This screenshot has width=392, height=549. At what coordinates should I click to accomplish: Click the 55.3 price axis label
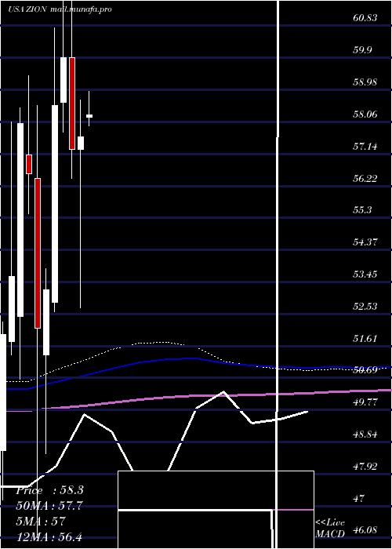(362, 210)
